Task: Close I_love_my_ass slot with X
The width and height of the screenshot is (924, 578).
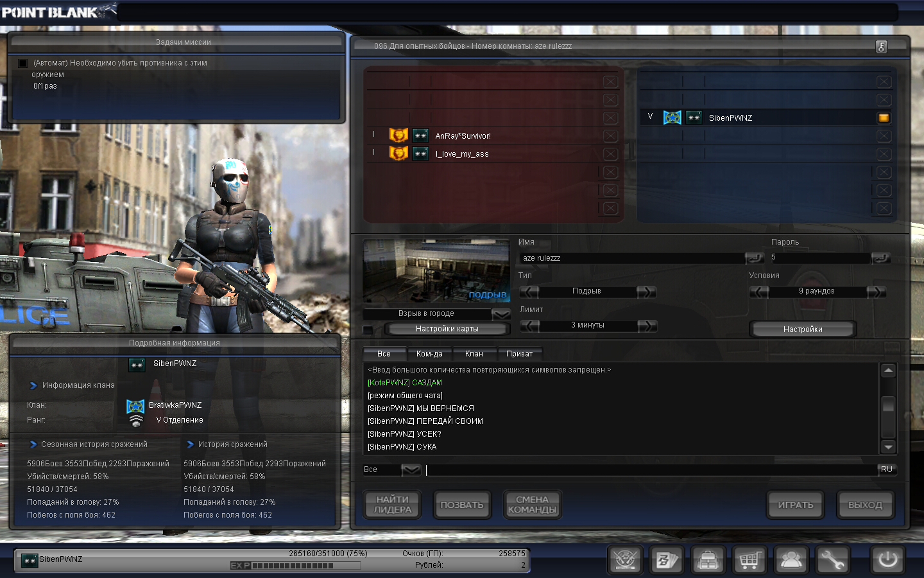Action: (610, 153)
